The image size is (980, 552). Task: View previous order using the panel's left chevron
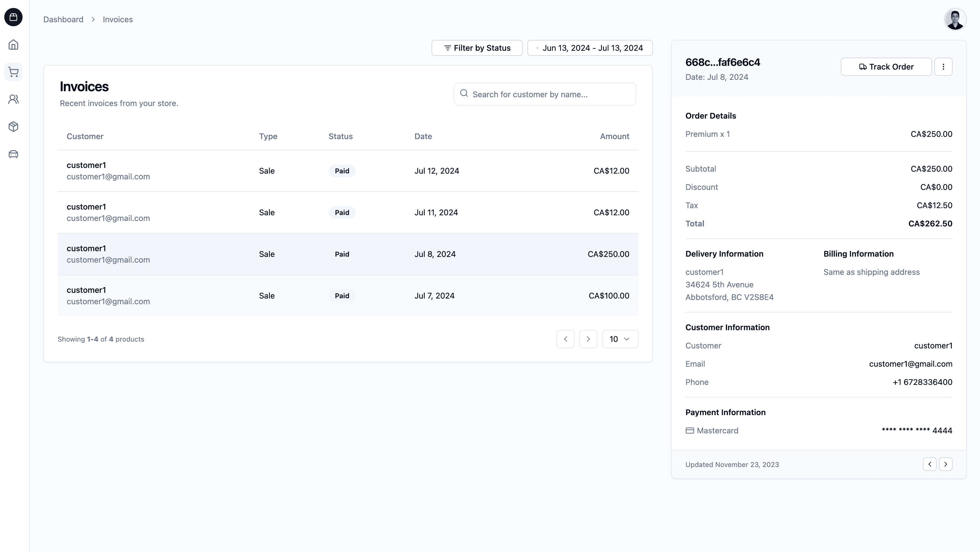(x=930, y=464)
